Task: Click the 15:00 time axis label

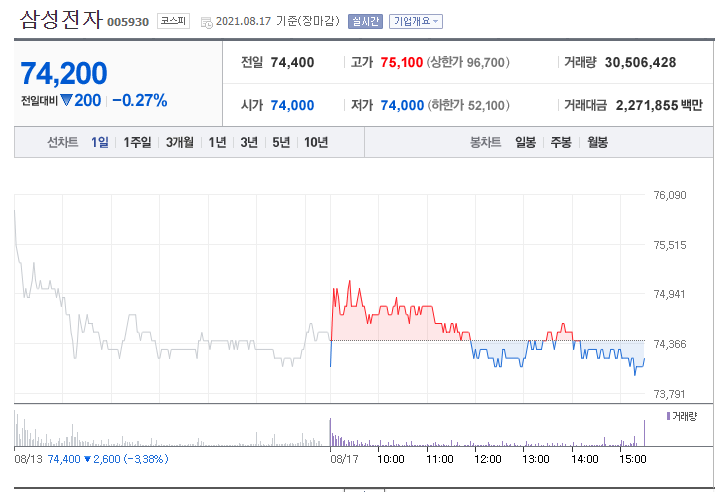Action: (x=632, y=459)
